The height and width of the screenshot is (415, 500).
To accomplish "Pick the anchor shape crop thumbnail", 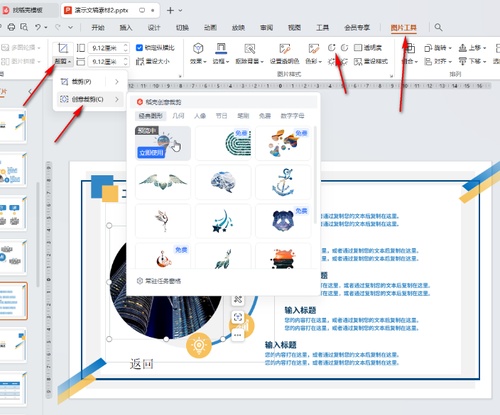I will click(x=283, y=182).
